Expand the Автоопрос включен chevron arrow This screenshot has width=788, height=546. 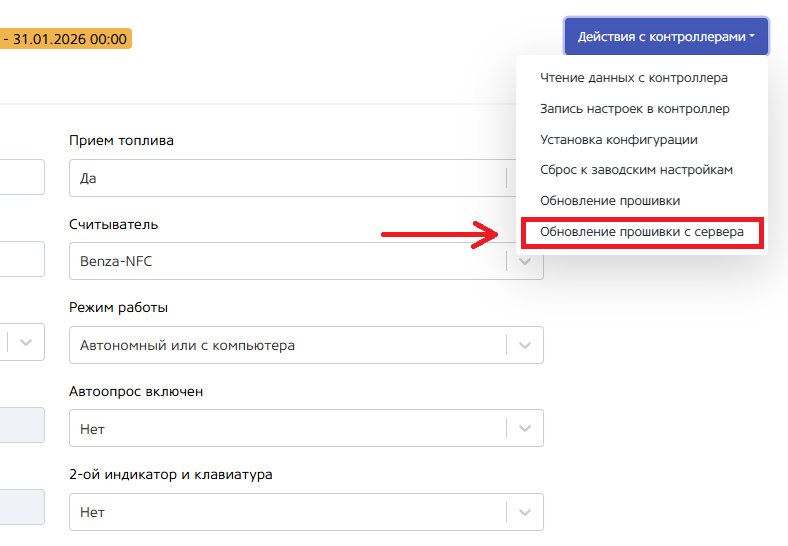tap(525, 429)
